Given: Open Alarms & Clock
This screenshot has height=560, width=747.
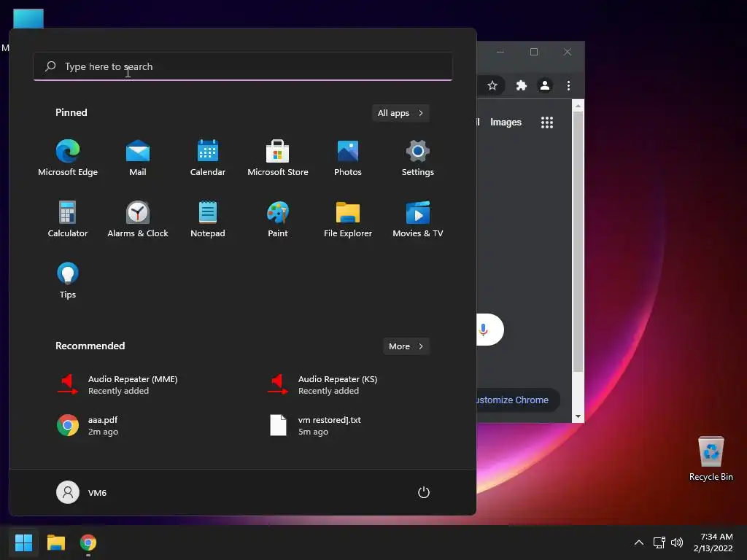Looking at the screenshot, I should (138, 219).
